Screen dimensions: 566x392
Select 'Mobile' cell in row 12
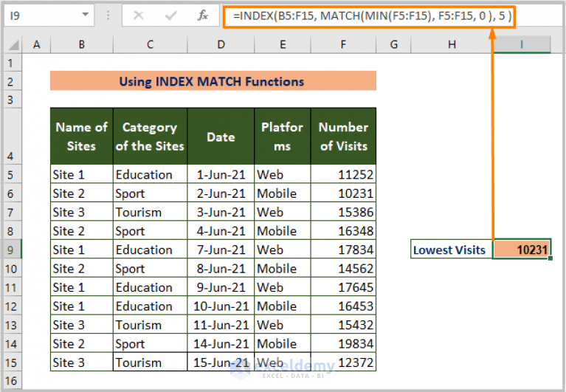(283, 306)
